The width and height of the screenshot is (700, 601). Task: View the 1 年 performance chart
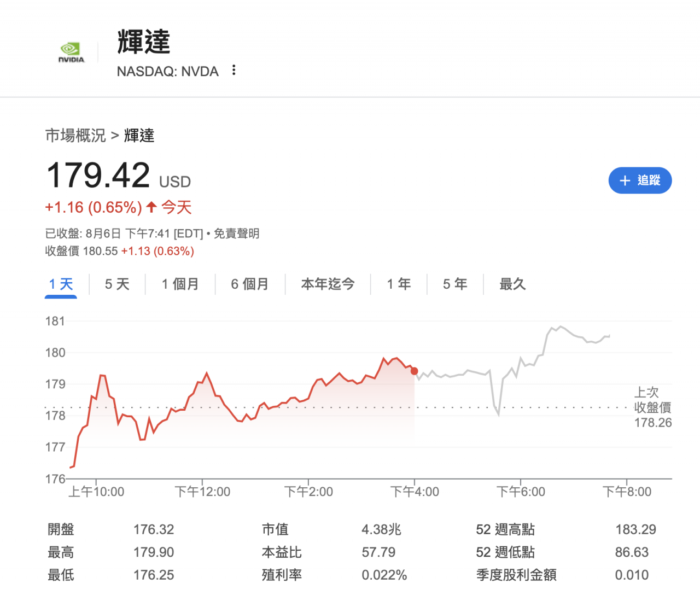[x=398, y=284]
